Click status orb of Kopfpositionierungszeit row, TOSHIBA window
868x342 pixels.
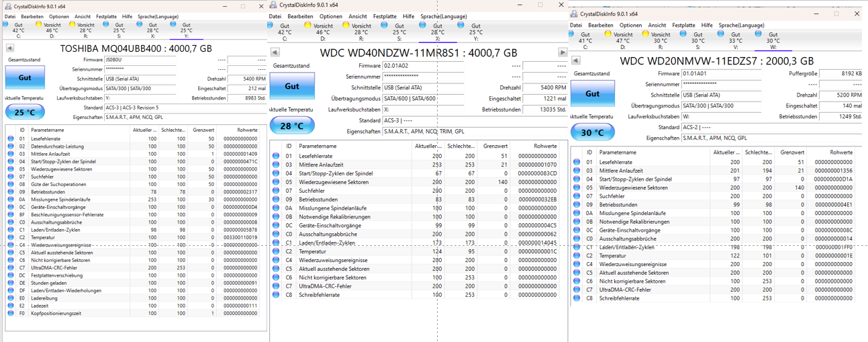click(10, 313)
